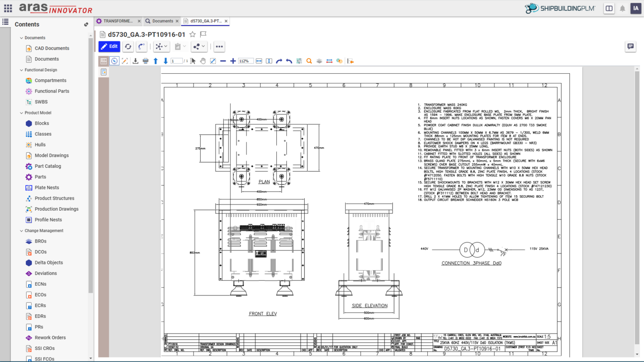Refresh the document with the reload icon
Screen dimensions: 644x362
click(128, 46)
